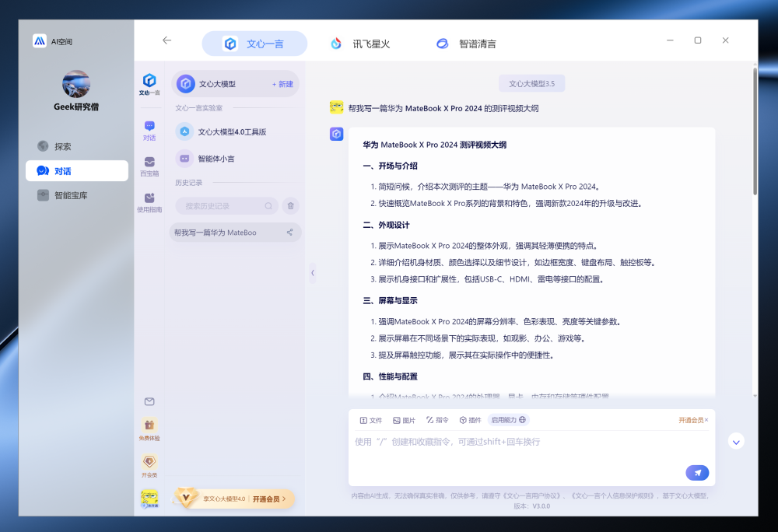Image resolution: width=778 pixels, height=532 pixels.
Task: Click the search magnifier icon in history
Action: coord(268,206)
